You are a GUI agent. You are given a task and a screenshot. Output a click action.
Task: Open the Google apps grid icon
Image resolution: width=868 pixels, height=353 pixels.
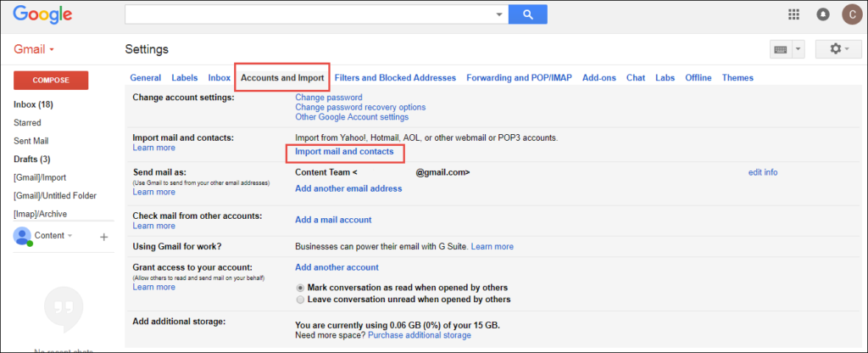[x=793, y=14]
